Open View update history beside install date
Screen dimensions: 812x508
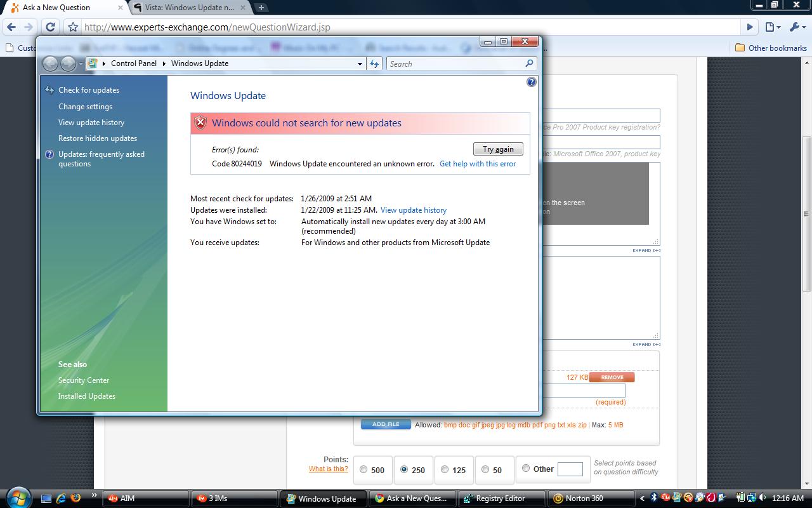(x=414, y=210)
